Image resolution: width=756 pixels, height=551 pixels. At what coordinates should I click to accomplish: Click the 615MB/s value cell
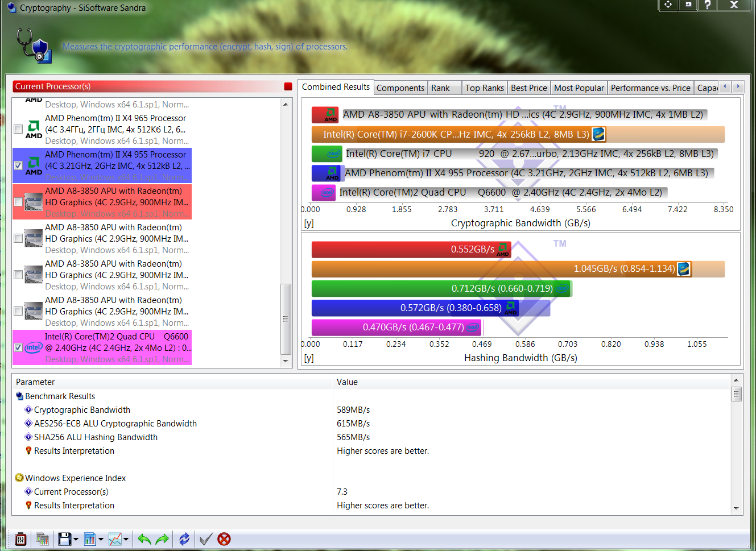353,424
